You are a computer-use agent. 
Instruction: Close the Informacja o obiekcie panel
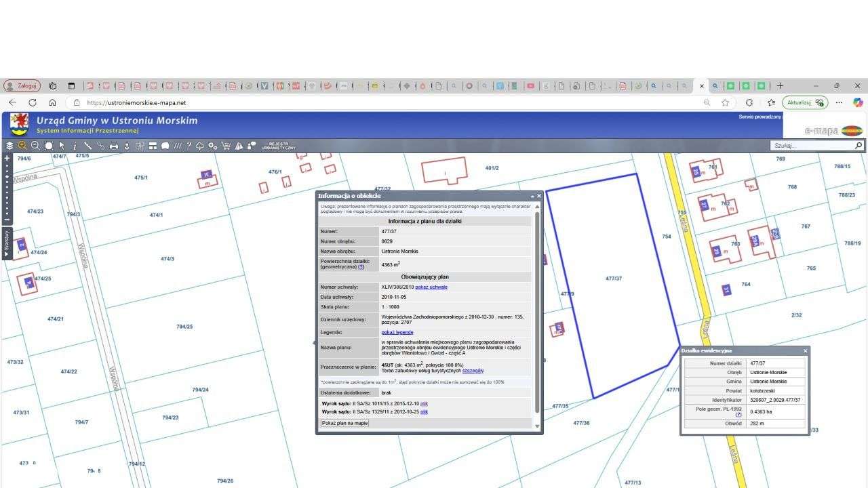point(539,196)
